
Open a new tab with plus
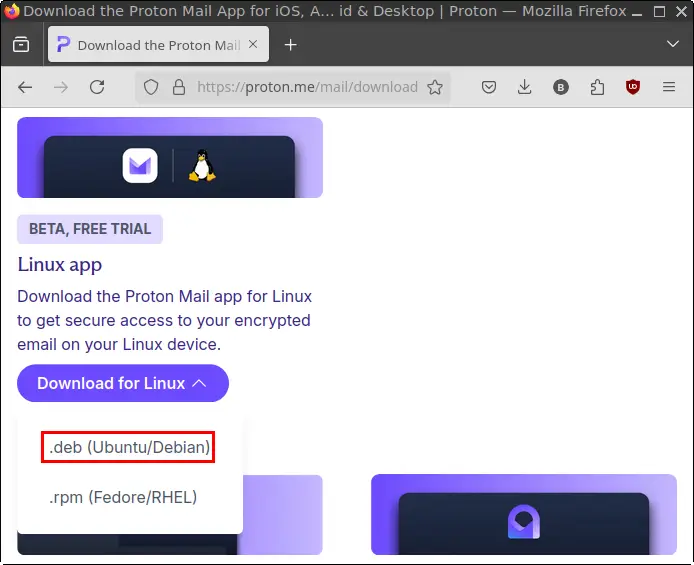click(x=290, y=45)
